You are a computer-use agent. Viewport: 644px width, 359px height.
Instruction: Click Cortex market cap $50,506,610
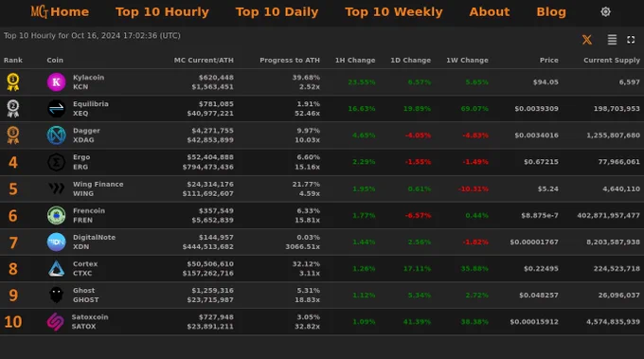pos(210,263)
